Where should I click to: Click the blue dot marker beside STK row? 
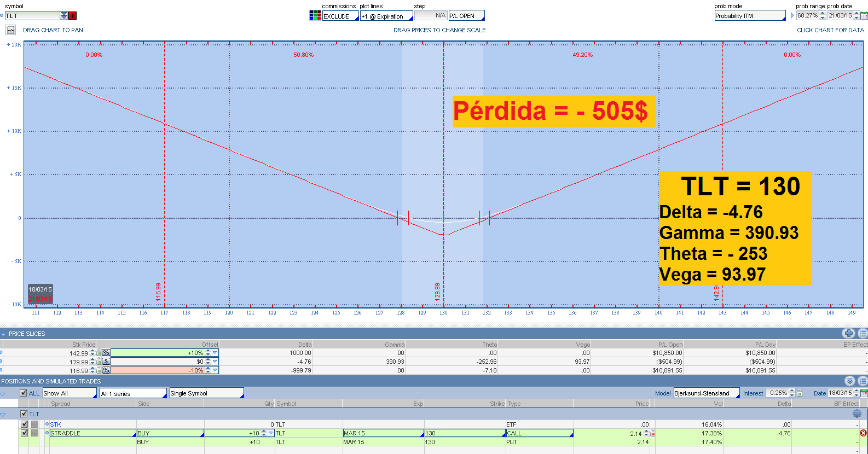click(x=47, y=424)
